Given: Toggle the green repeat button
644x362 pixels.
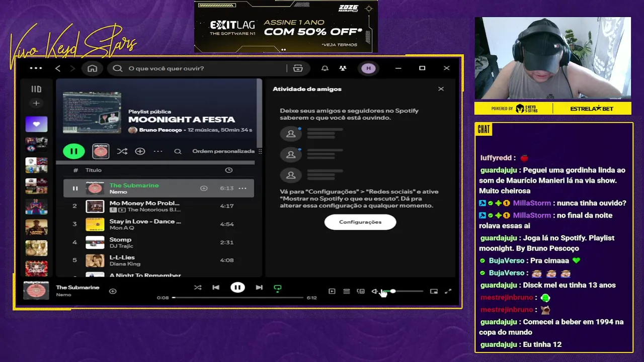Looking at the screenshot, I should pyautogui.click(x=277, y=288).
